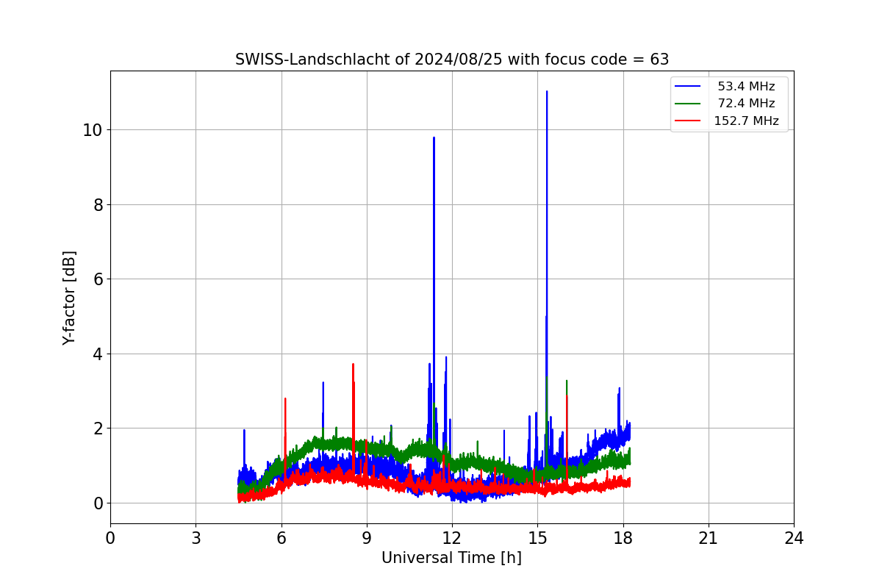
Task: Select the 53.4 MHz legend label
Action: click(746, 87)
